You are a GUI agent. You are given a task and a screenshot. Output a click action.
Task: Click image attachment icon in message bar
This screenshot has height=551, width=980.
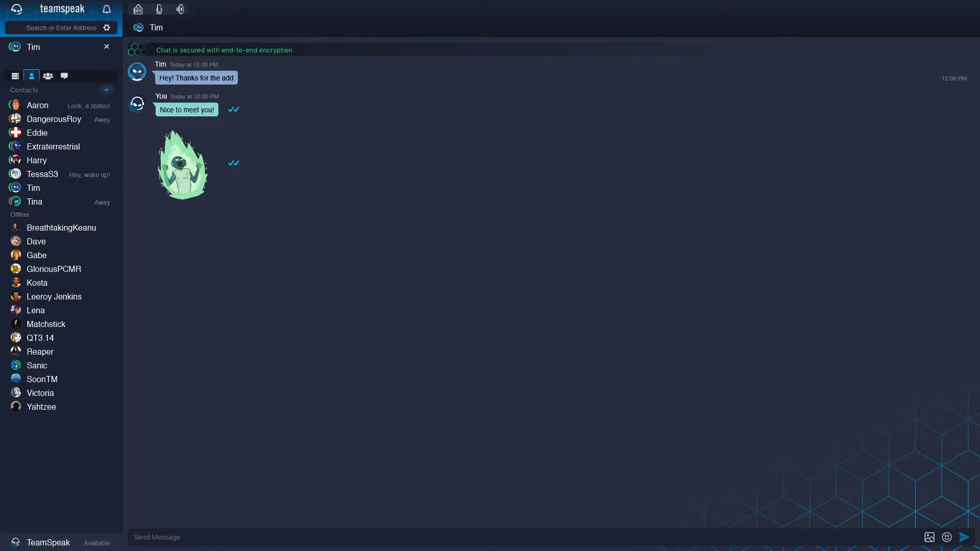tap(929, 538)
